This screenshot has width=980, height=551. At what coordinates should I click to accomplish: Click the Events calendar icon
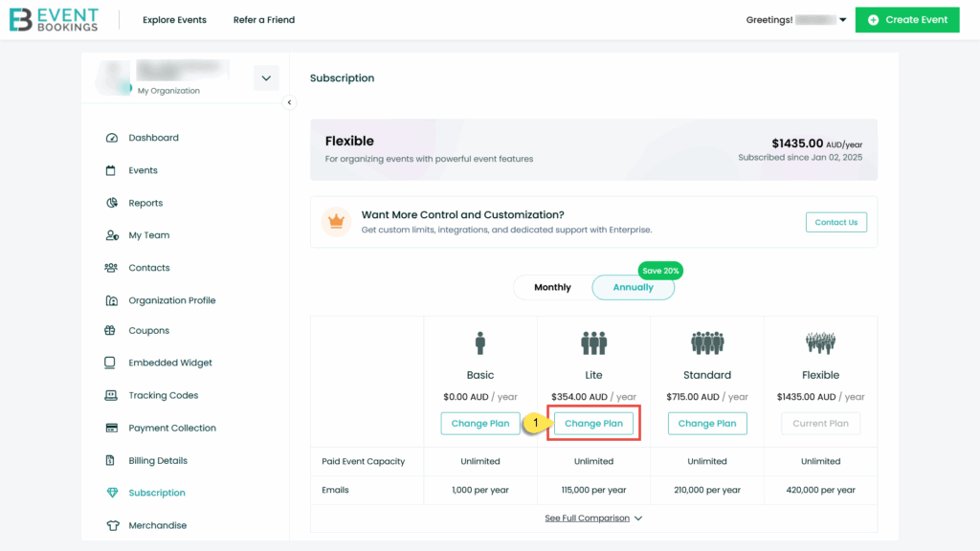[111, 170]
